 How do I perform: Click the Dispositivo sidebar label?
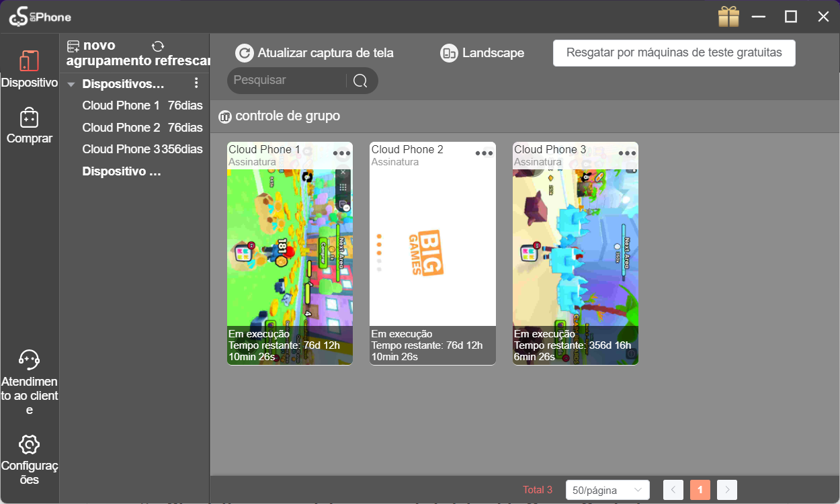[30, 83]
